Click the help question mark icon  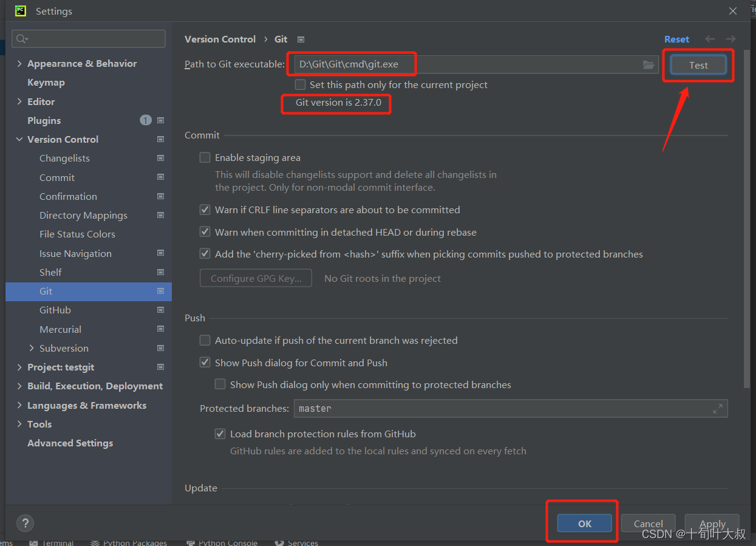pyautogui.click(x=25, y=523)
